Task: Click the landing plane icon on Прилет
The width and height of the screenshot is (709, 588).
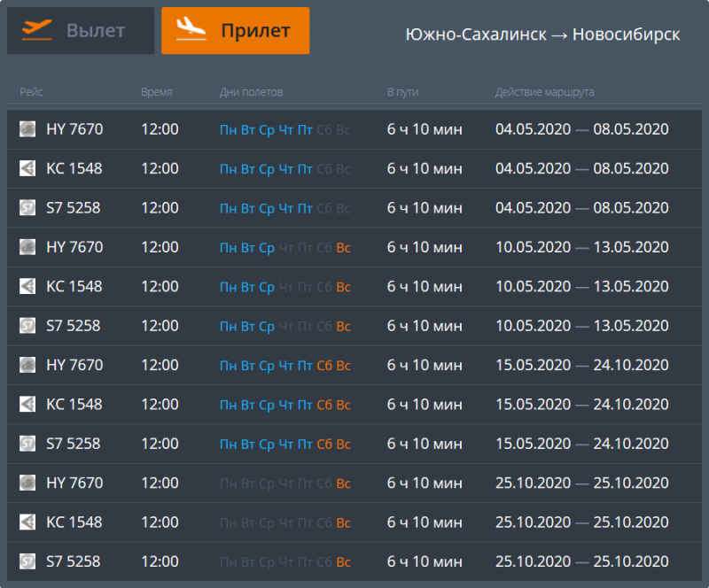Action: coord(191,30)
